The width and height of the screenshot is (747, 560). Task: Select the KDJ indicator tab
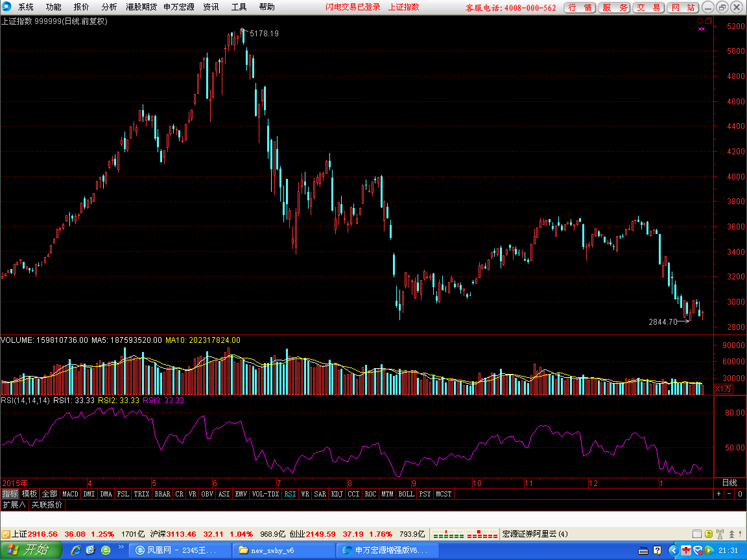(x=337, y=494)
